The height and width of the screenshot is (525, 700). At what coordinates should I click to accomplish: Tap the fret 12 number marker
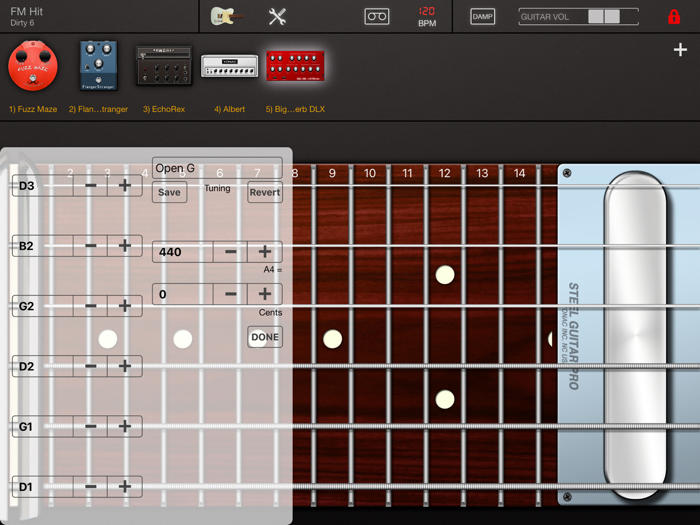(x=444, y=173)
